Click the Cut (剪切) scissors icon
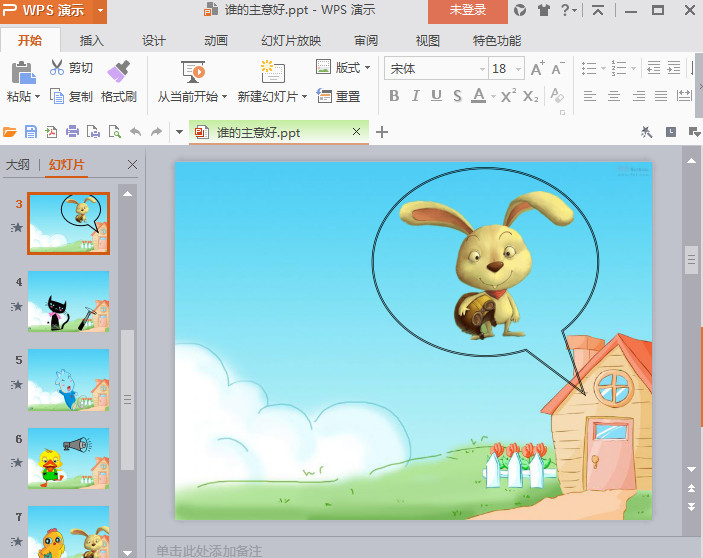Screen dimensions: 703x558 tap(57, 68)
